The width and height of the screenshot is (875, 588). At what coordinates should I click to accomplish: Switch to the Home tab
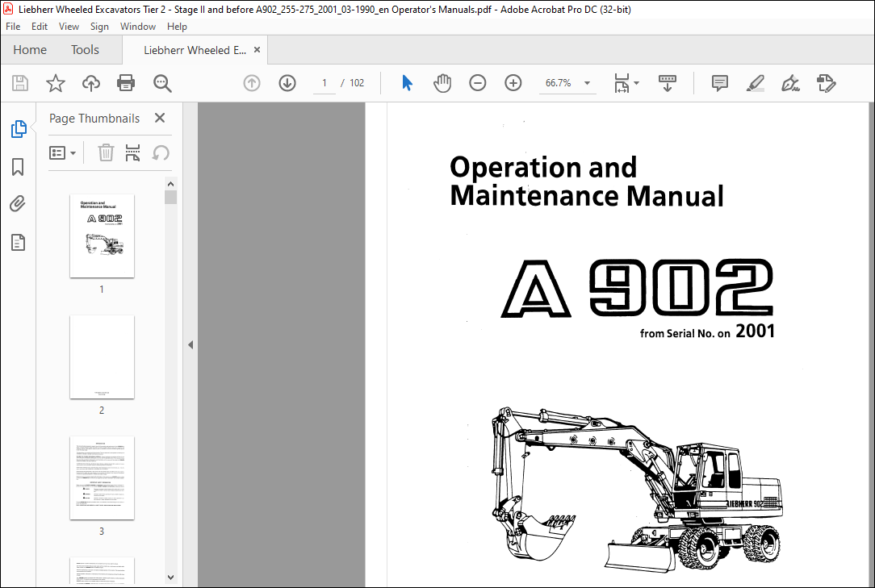30,50
